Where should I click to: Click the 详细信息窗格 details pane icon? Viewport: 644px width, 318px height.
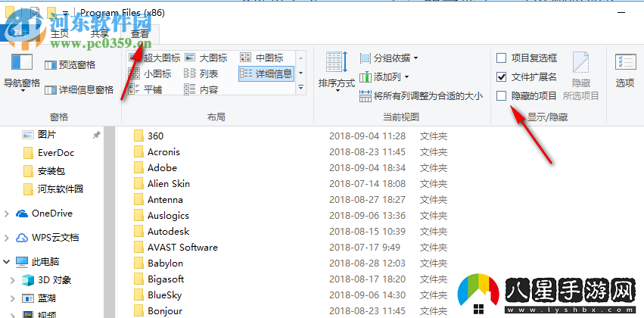51,90
